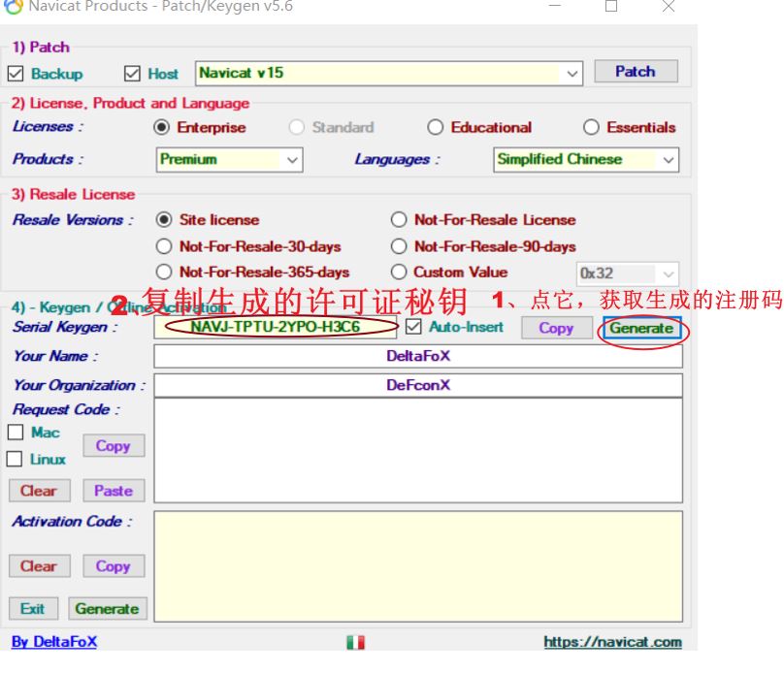Viewport: 784px width, 674px height.
Task: Toggle the Backup checkbox
Action: [16, 74]
